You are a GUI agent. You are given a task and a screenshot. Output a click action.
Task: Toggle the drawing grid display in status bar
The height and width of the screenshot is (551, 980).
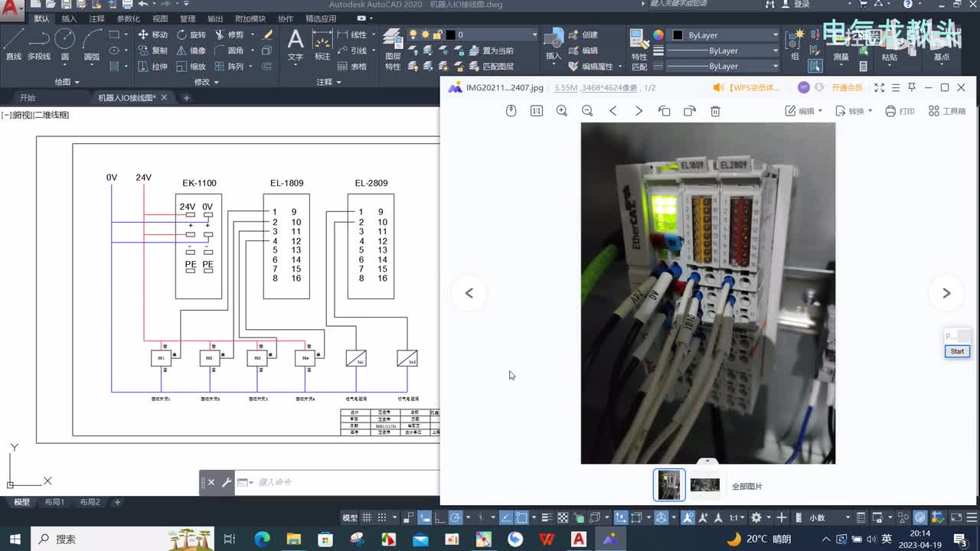pos(367,517)
